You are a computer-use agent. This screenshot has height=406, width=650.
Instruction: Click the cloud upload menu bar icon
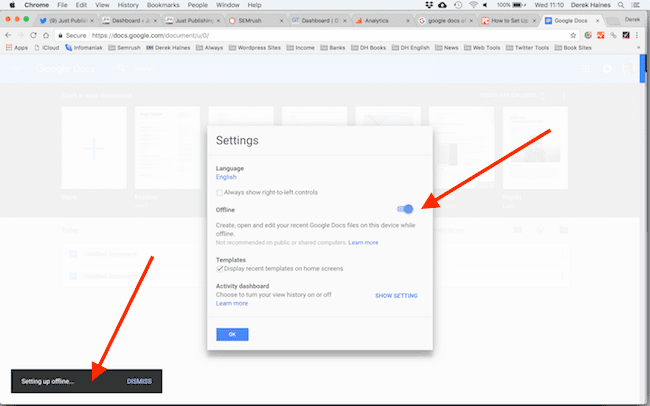(442, 5)
